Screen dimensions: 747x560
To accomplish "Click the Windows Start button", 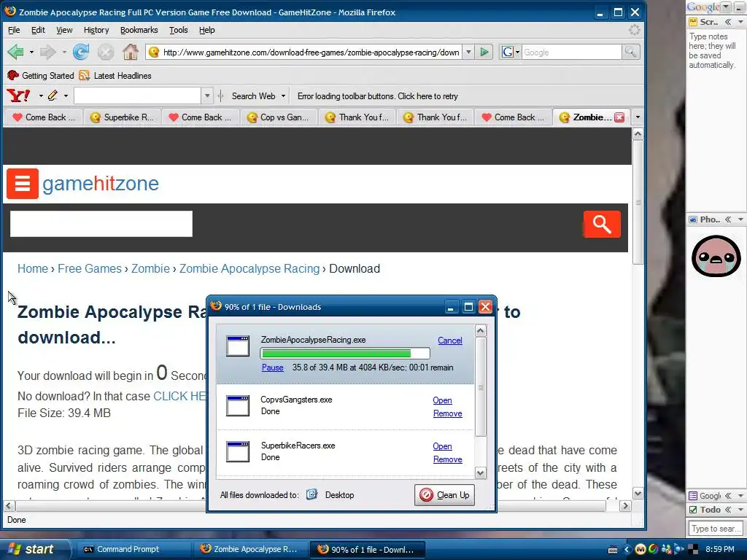I will pos(34,549).
